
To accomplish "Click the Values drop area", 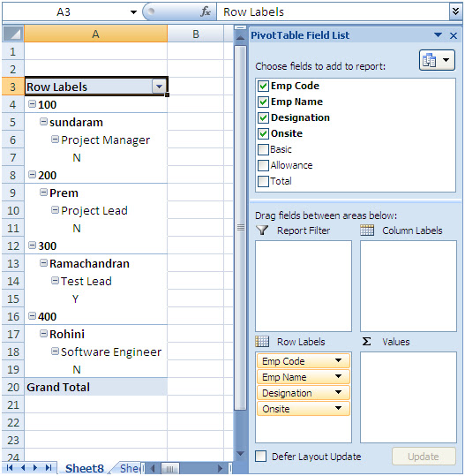I will coord(409,397).
